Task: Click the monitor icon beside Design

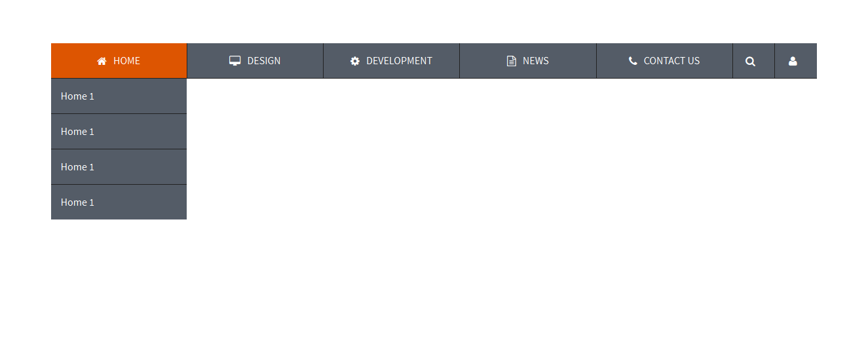Action: [235, 61]
